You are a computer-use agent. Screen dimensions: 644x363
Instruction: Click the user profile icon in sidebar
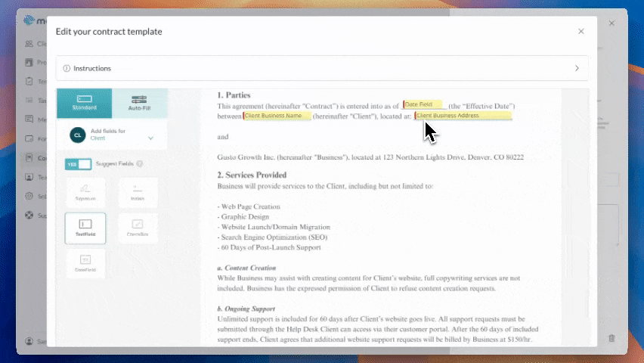29,341
